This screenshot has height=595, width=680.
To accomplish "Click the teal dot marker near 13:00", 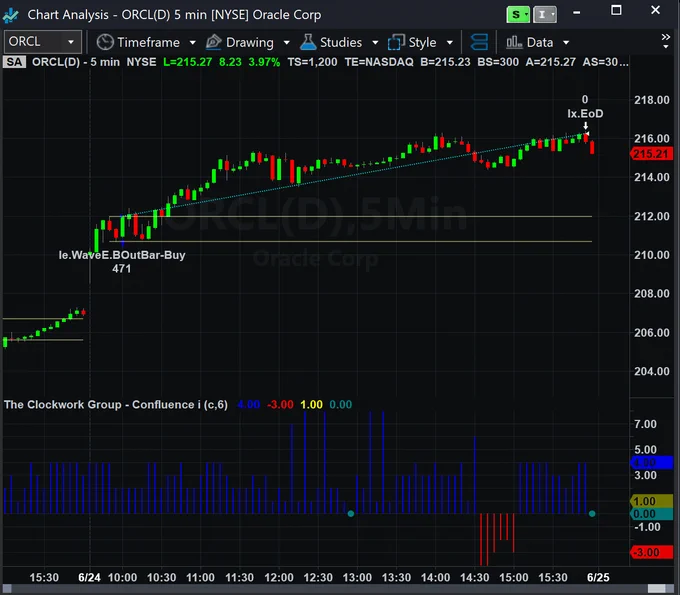I will click(x=351, y=514).
